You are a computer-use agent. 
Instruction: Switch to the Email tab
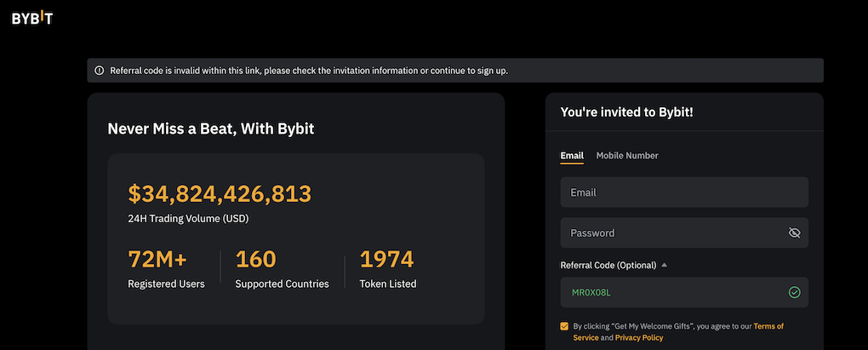572,156
